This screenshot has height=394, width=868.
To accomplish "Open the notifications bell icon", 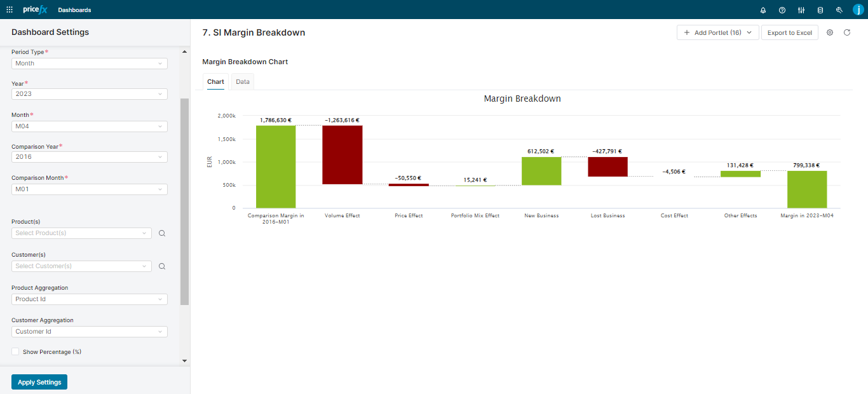I will [763, 10].
